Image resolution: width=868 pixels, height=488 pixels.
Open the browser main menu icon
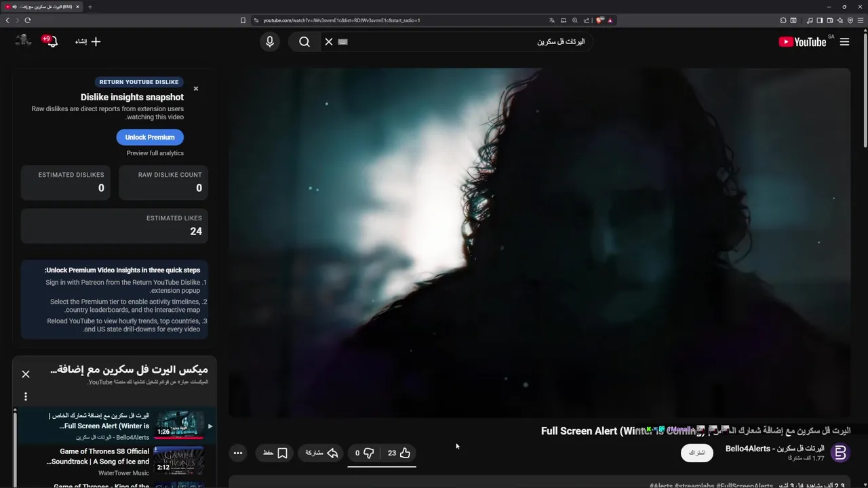pyautogui.click(x=861, y=20)
